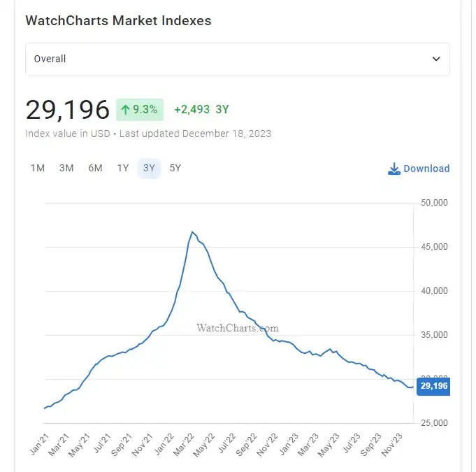Select the 3M time range
This screenshot has height=472, width=476.
point(66,169)
